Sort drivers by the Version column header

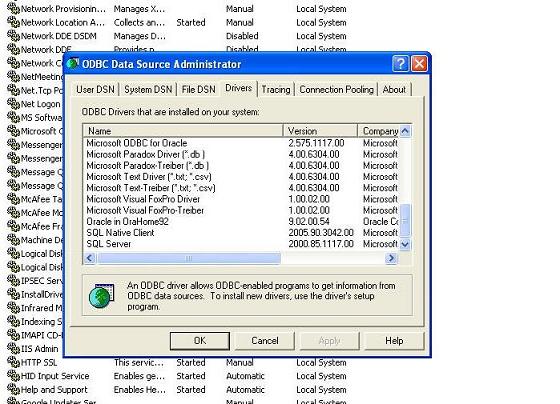pos(320,131)
